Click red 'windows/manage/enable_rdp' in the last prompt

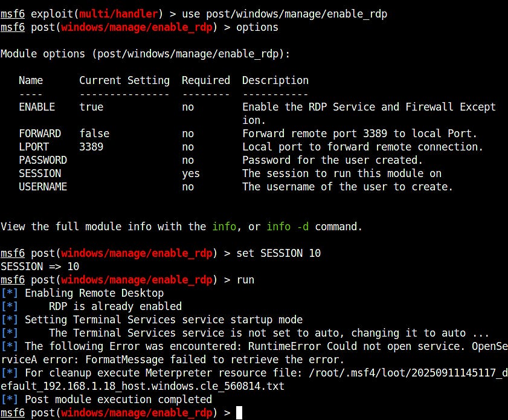click(x=137, y=413)
